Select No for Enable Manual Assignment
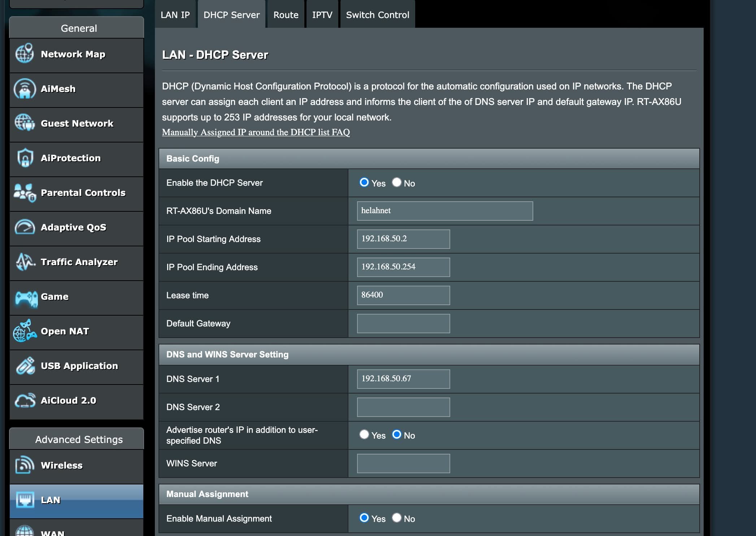 click(397, 518)
